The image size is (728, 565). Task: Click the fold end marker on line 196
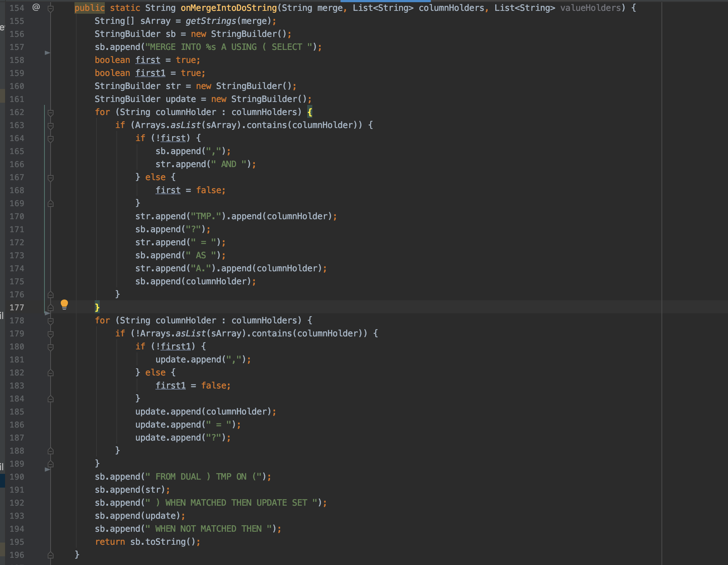51,555
